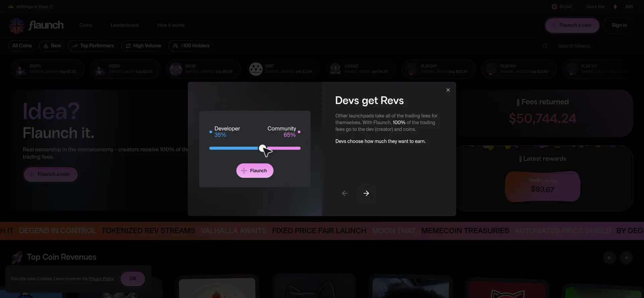
Task: Close the Devs get Revs dialog
Action: tap(448, 90)
